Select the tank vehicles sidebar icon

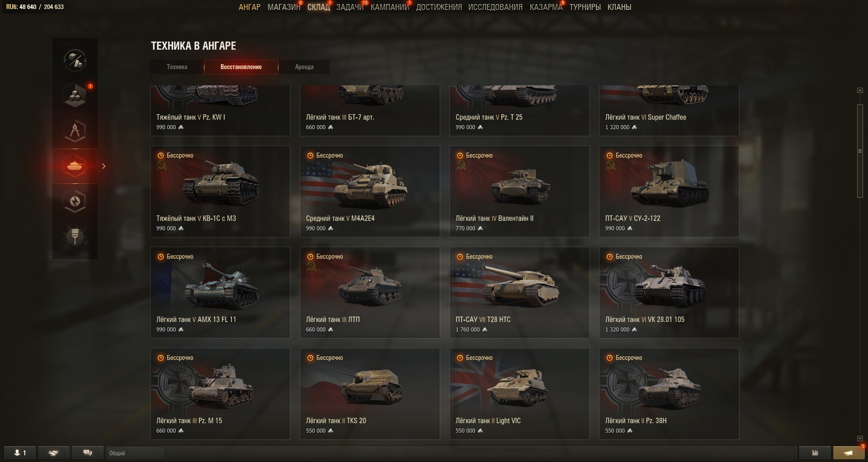click(75, 166)
